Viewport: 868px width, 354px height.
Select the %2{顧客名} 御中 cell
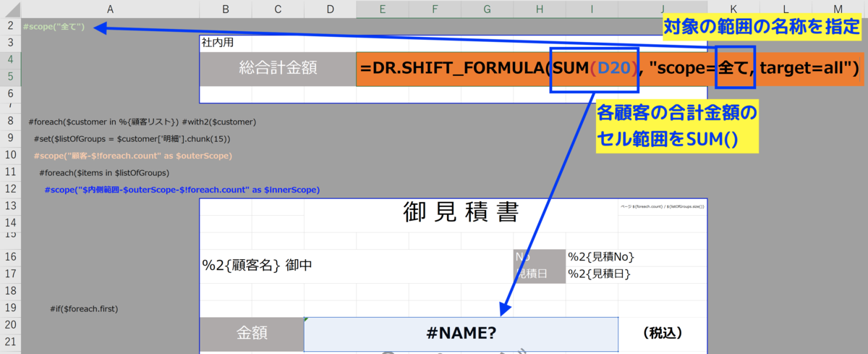click(357, 265)
